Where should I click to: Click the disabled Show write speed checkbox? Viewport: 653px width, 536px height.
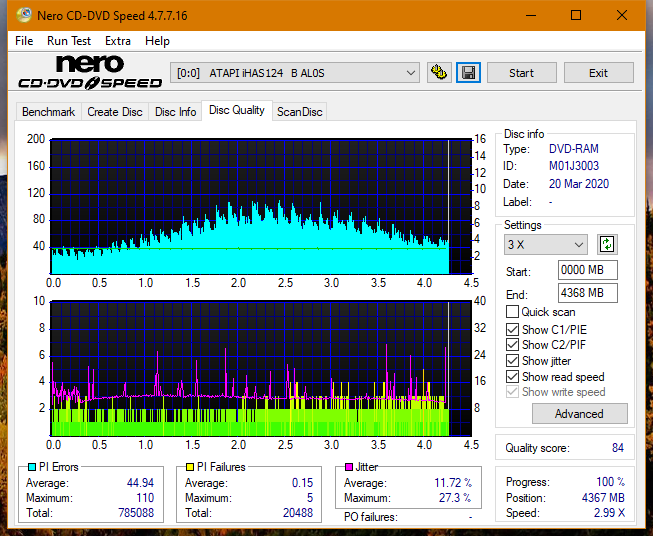tap(512, 391)
